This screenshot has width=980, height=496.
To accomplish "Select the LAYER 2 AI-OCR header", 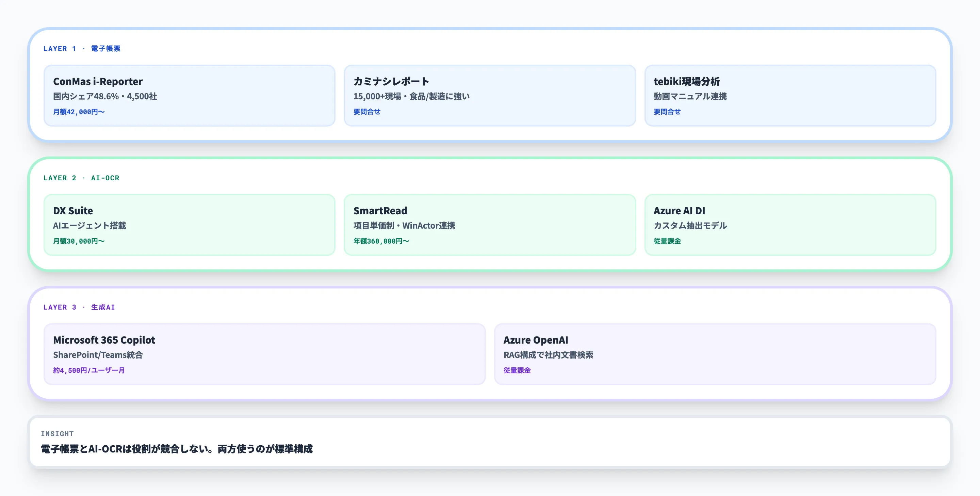I will [81, 178].
